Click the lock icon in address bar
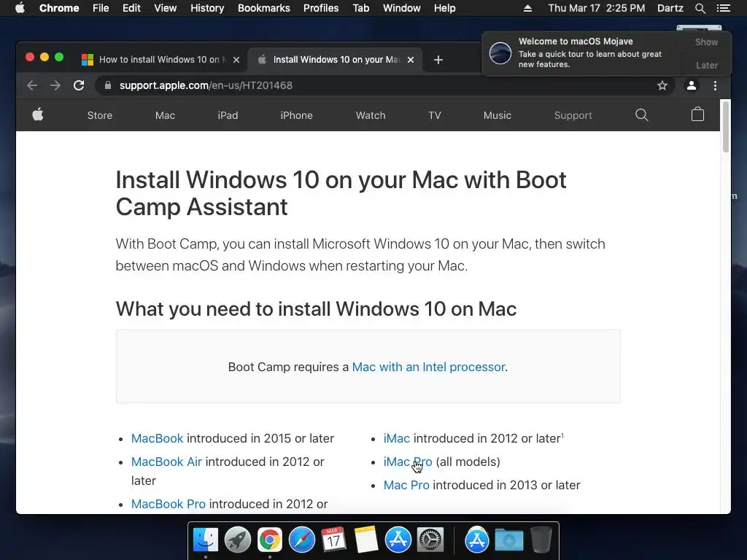Image resolution: width=747 pixels, height=560 pixels. 108,85
